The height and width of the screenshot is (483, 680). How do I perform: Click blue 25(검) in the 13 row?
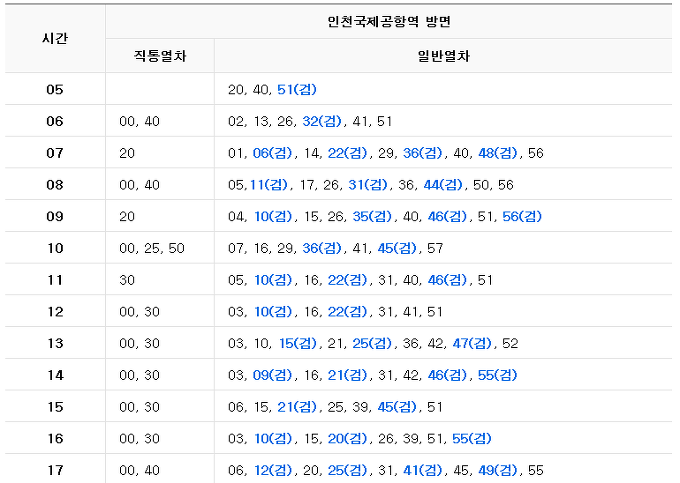click(x=372, y=343)
